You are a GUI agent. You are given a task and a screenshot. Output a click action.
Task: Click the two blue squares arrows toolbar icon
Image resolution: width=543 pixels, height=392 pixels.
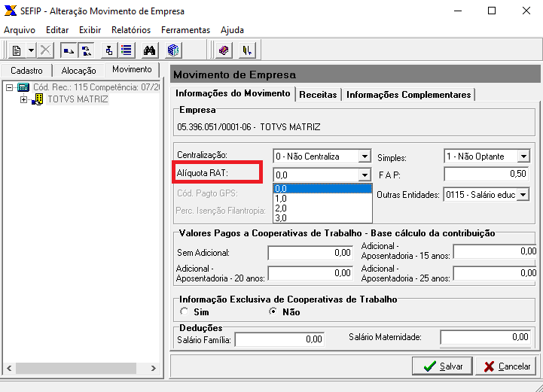(86, 50)
